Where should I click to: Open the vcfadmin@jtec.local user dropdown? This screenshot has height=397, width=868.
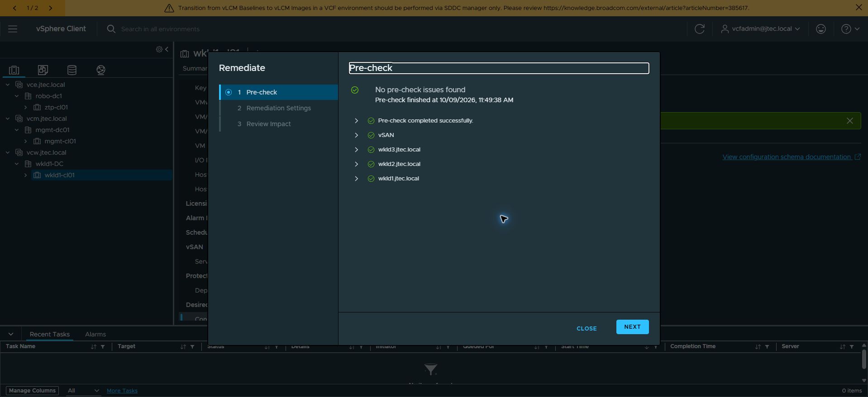tap(760, 29)
